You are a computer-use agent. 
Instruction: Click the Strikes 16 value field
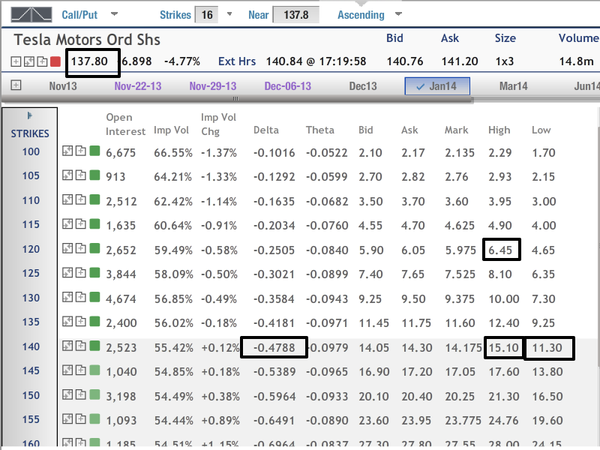(x=207, y=15)
